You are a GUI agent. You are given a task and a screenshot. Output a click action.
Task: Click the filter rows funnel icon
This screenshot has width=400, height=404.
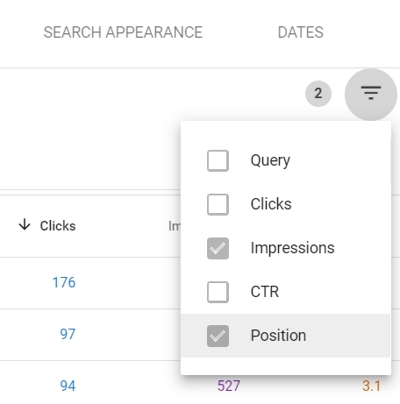point(371,93)
